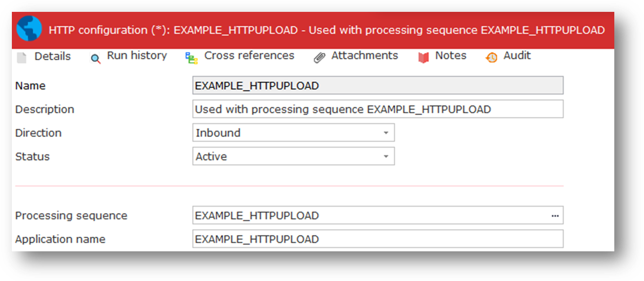Screen dimensions: 644x281
Task: Go to the Attachments tab
Action: click(x=364, y=56)
